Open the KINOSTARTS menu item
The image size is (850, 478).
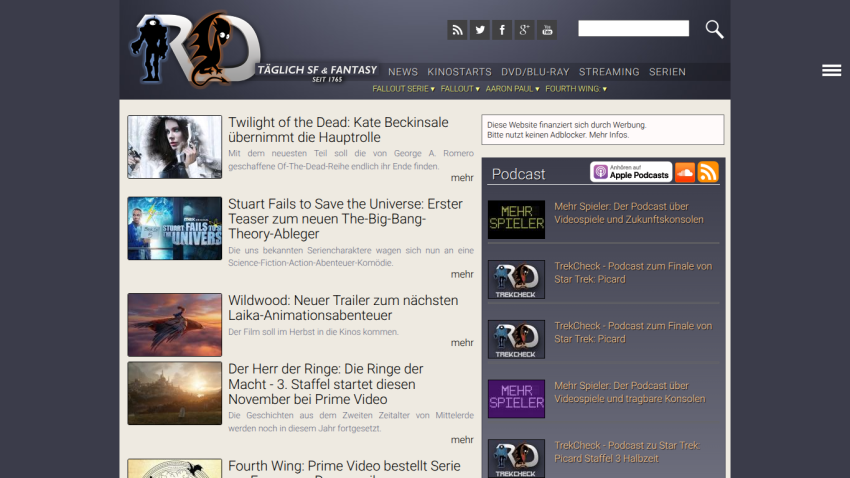(x=459, y=72)
